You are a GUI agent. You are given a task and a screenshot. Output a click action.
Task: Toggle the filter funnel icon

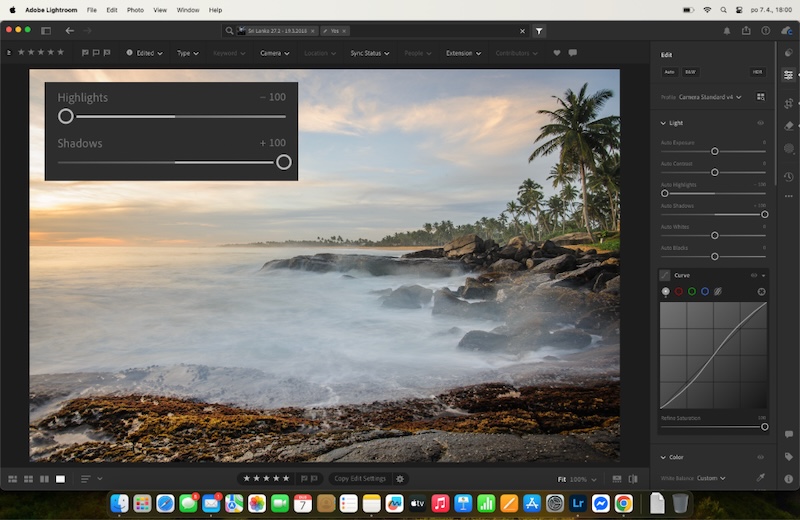[539, 31]
